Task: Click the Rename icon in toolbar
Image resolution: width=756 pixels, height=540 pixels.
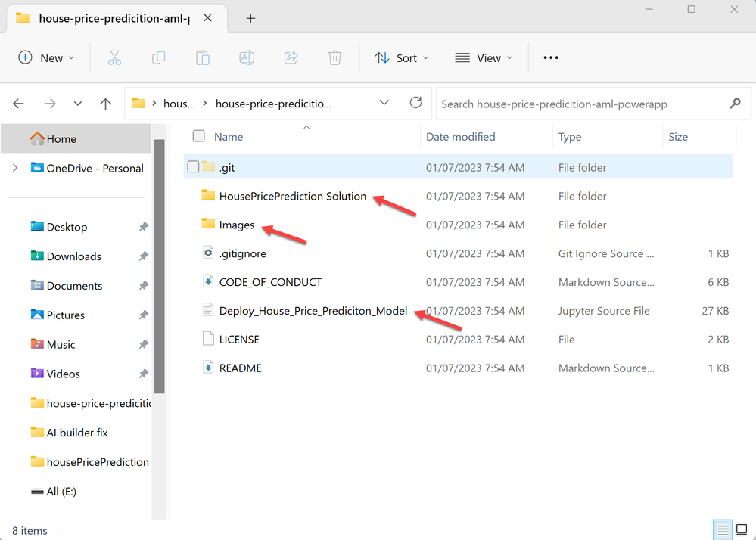Action: tap(247, 57)
